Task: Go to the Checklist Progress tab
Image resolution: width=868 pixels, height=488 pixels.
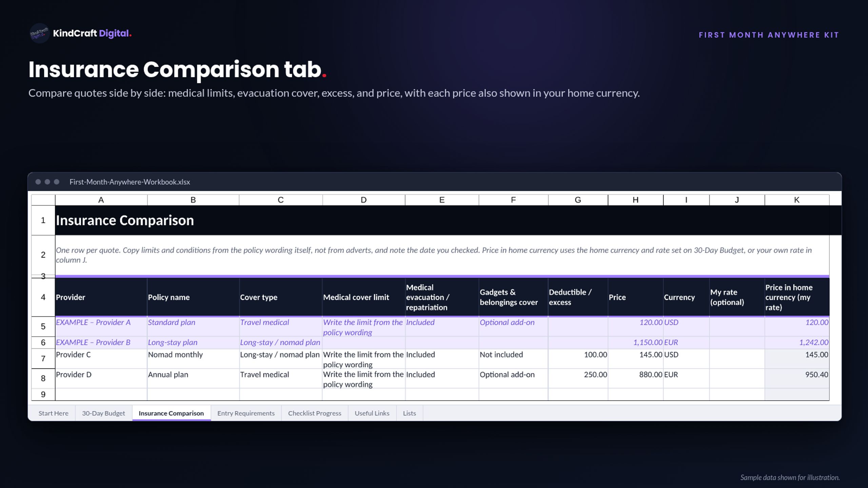Action: [x=315, y=413]
